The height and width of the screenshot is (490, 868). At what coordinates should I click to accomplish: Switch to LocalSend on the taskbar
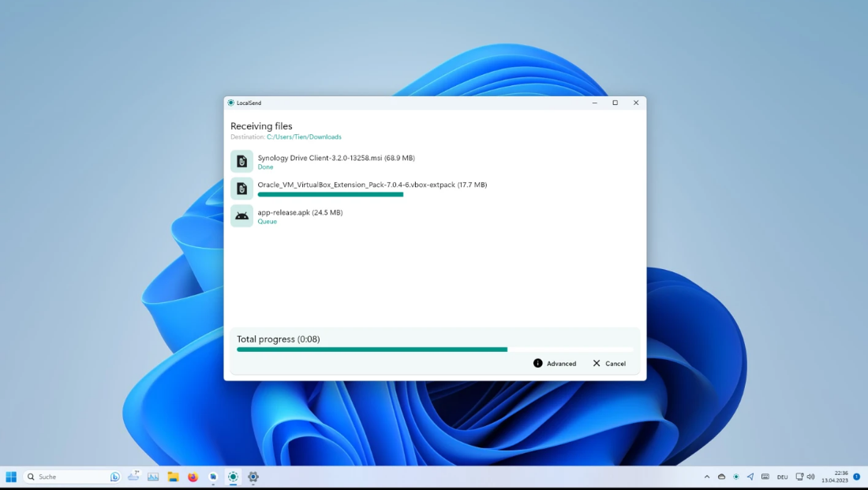233,477
